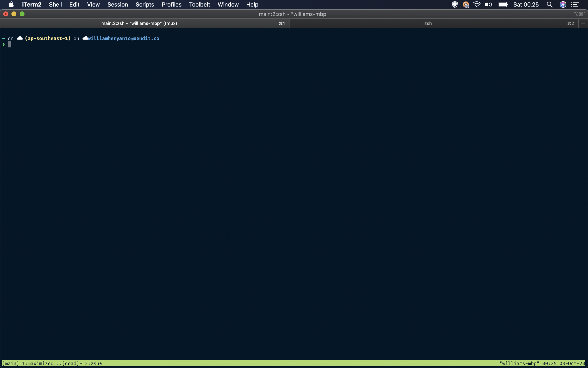This screenshot has width=588, height=368.
Task: Open the Apple menu
Action: click(11, 4)
